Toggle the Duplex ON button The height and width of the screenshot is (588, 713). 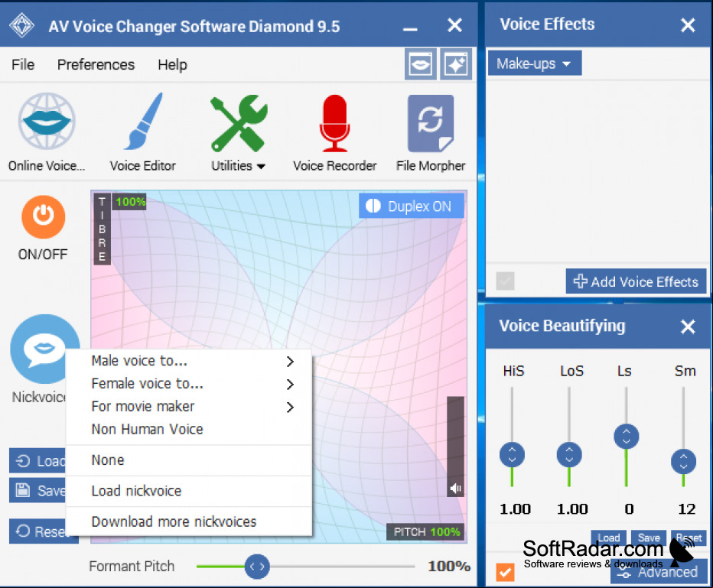[411, 206]
